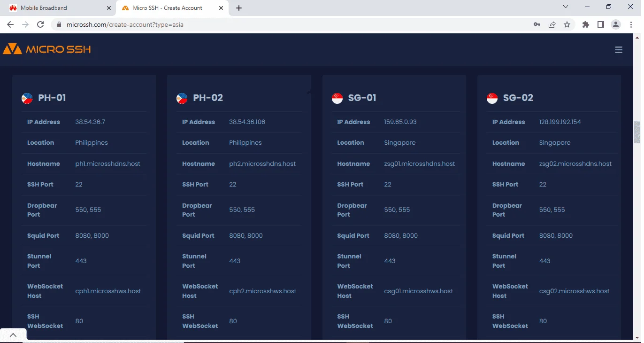Click SG-02 SSH Port value 22

pos(543,185)
